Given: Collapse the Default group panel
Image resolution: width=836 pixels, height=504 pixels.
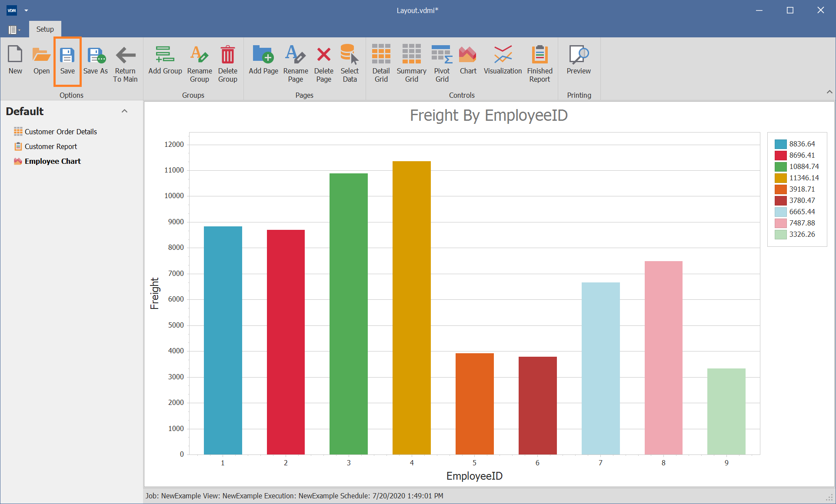Looking at the screenshot, I should tap(125, 111).
